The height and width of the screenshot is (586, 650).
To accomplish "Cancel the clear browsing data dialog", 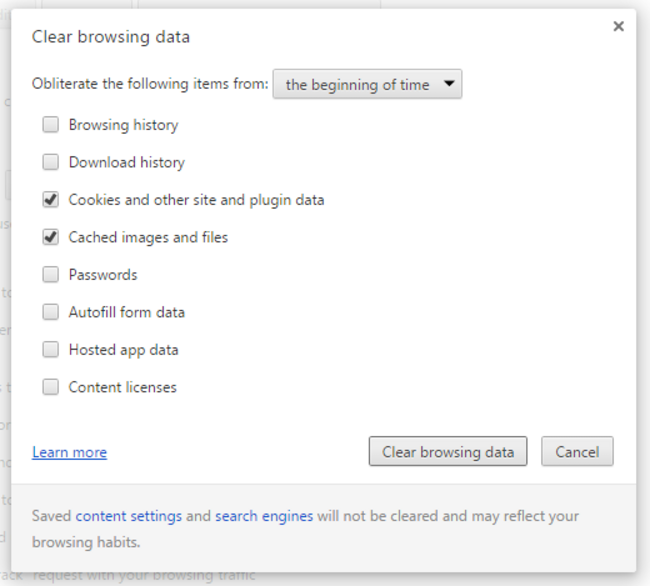I will pyautogui.click(x=577, y=451).
